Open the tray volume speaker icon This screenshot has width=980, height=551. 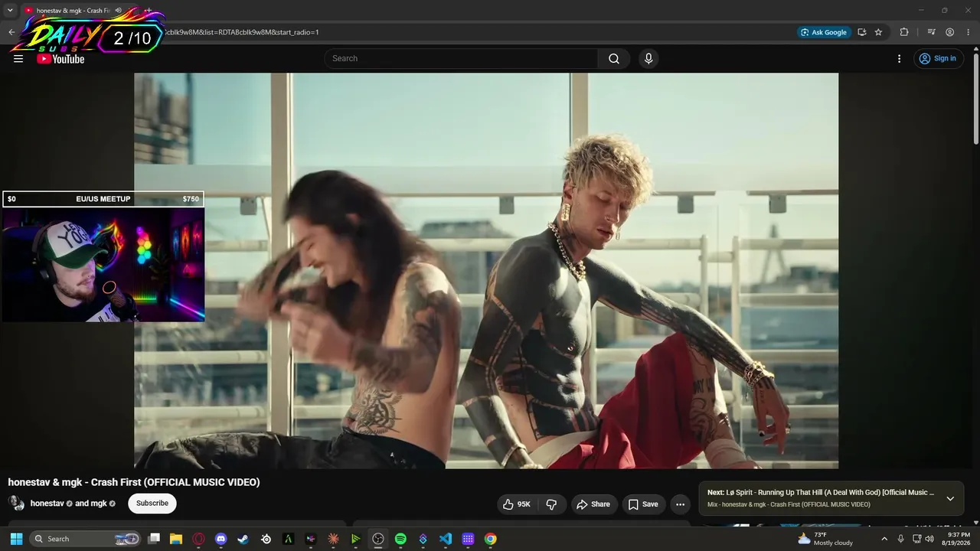click(929, 539)
